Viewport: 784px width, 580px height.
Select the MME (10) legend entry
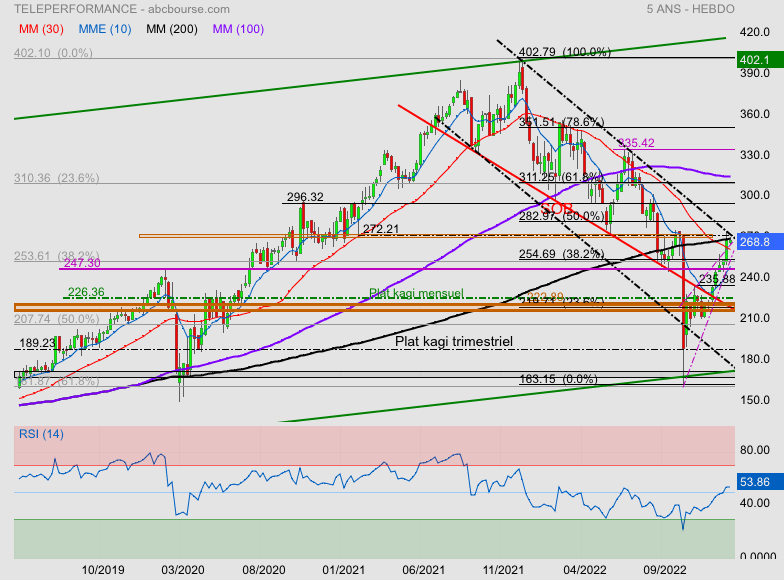(x=105, y=29)
